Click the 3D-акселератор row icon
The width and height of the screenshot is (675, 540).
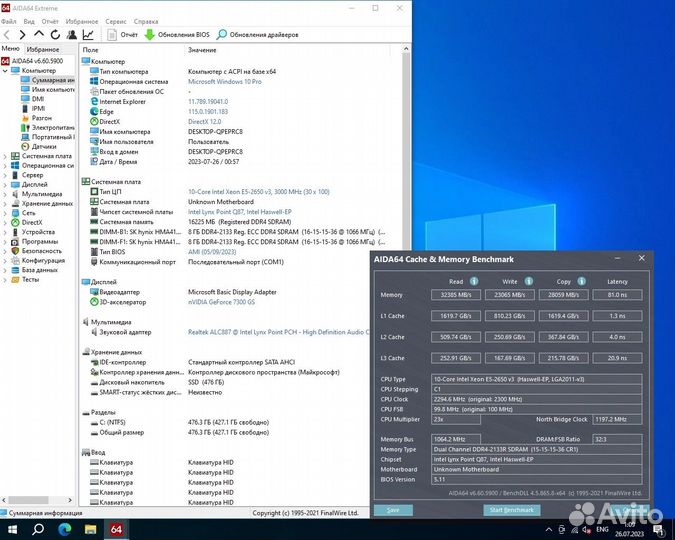(94, 302)
